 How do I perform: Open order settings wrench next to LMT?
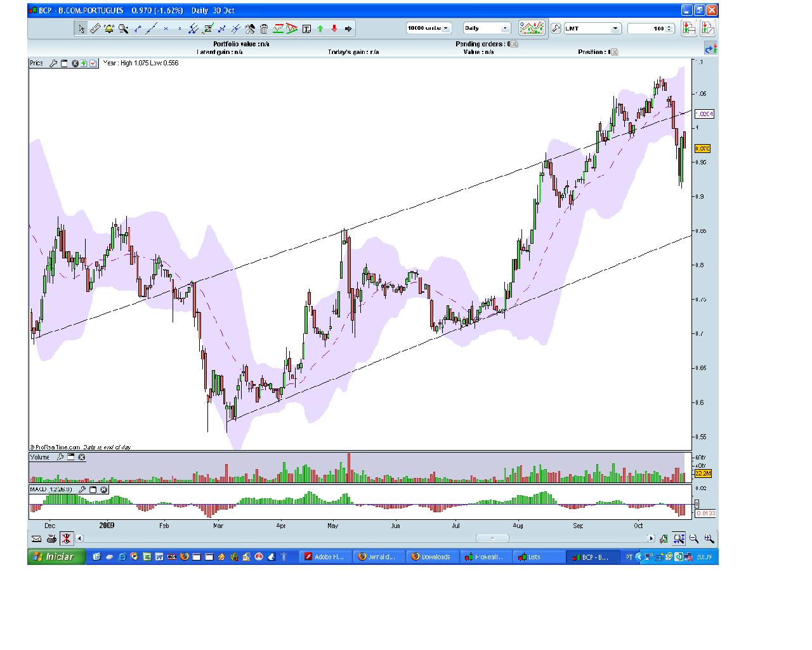point(556,28)
